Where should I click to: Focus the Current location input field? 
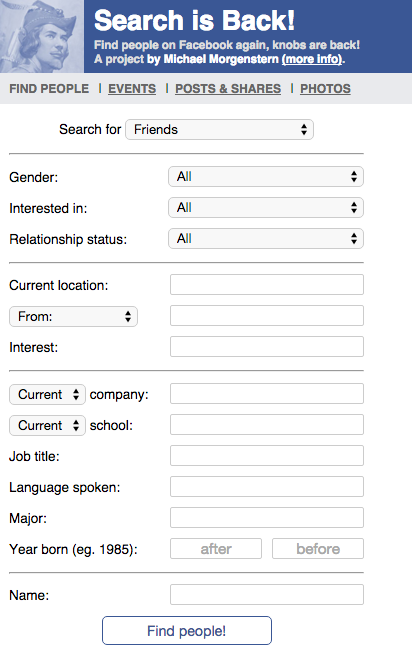[x=267, y=285]
